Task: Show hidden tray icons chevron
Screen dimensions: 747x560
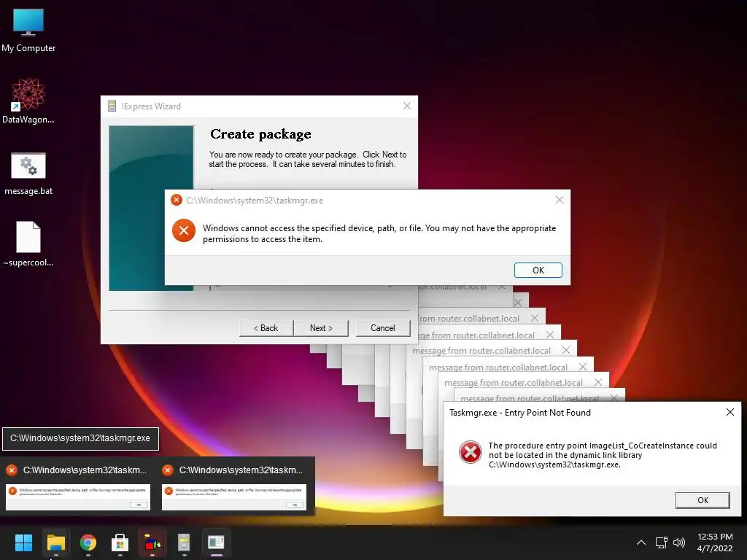Action: click(x=641, y=542)
